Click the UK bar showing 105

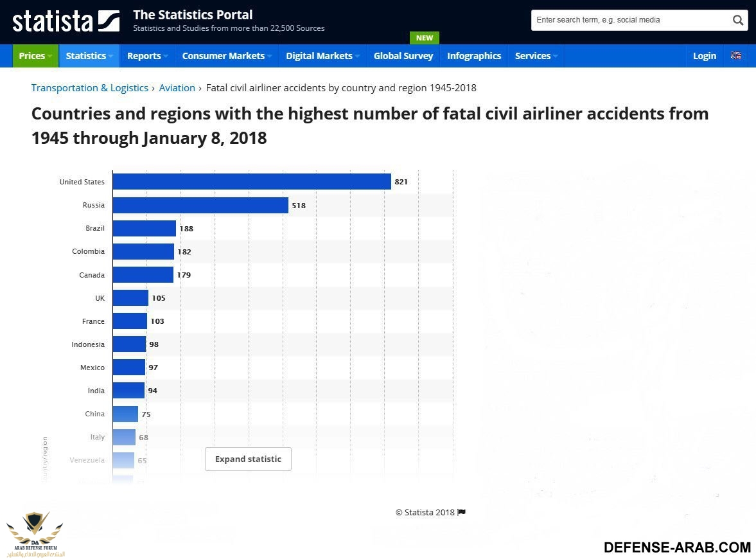click(130, 297)
